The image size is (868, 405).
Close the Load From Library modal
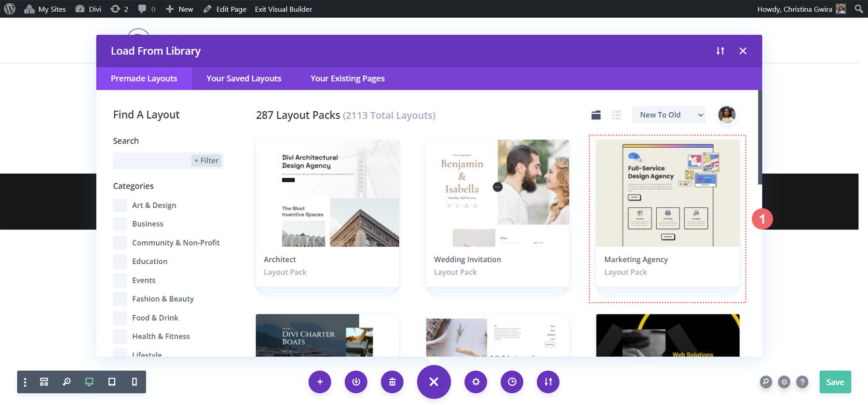pos(743,51)
